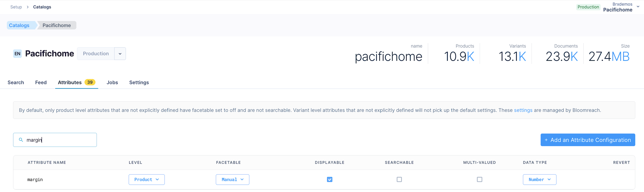The height and width of the screenshot is (192, 644).
Task: Open the Settings tab
Action: (139, 82)
